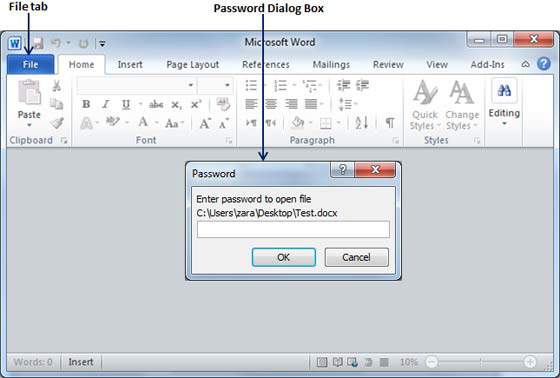Open the Change Styles menu

coord(462,105)
